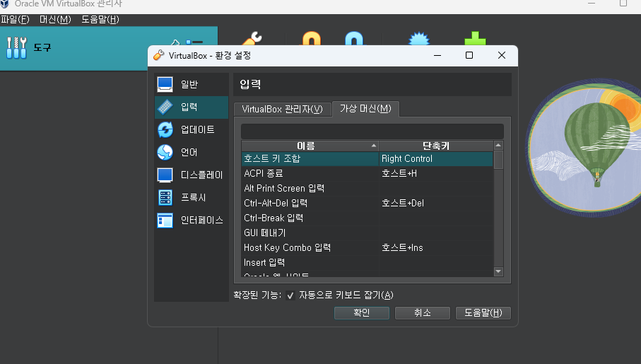Click the Right Control shortcut cell

(436, 159)
